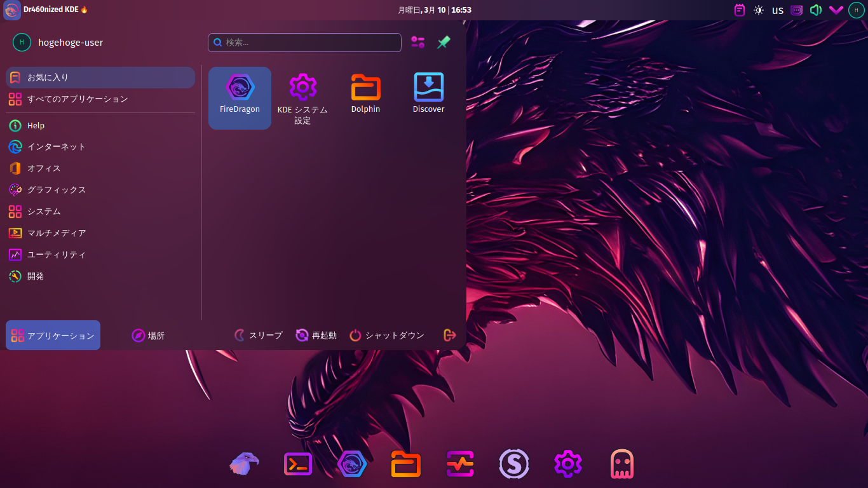The width and height of the screenshot is (868, 488).
Task: Switch to the 場所 tab
Action: (x=149, y=335)
